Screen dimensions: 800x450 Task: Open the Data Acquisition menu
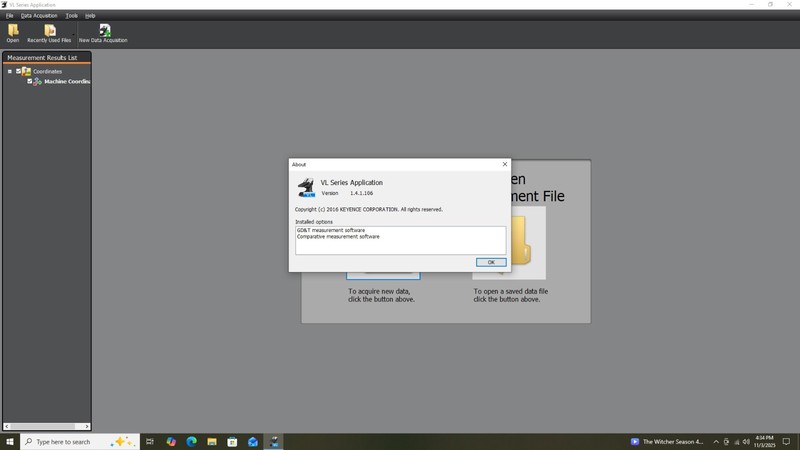point(39,16)
